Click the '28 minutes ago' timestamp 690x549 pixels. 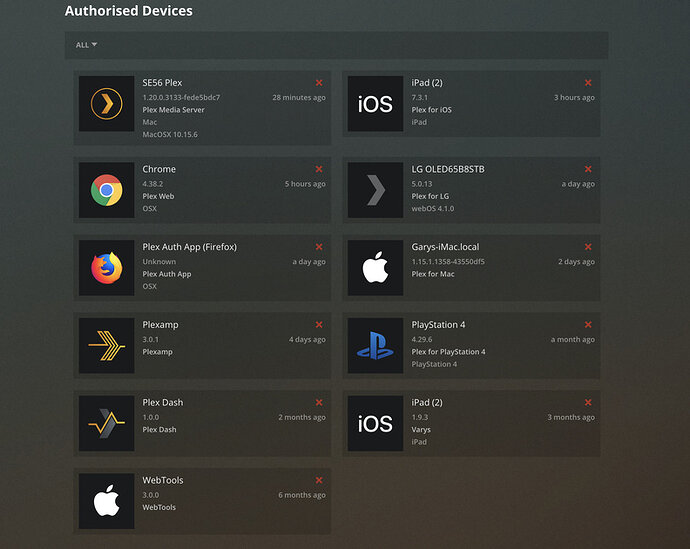299,97
